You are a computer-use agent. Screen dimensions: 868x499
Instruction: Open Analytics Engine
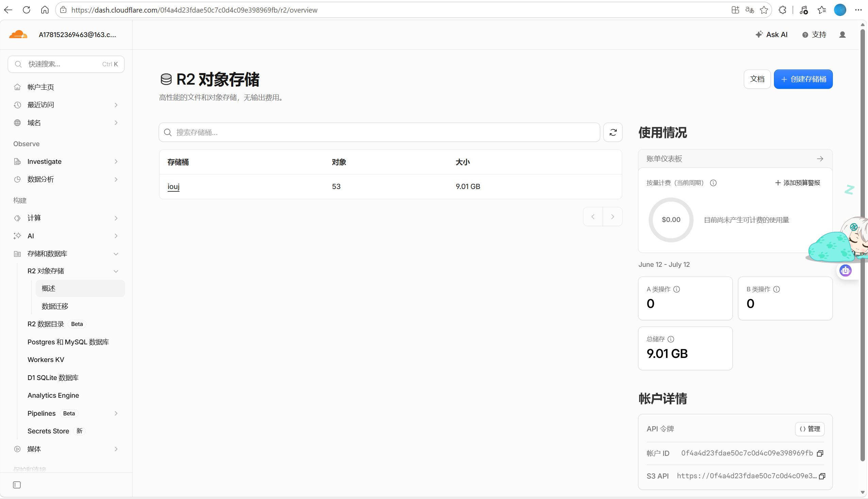[x=53, y=395]
